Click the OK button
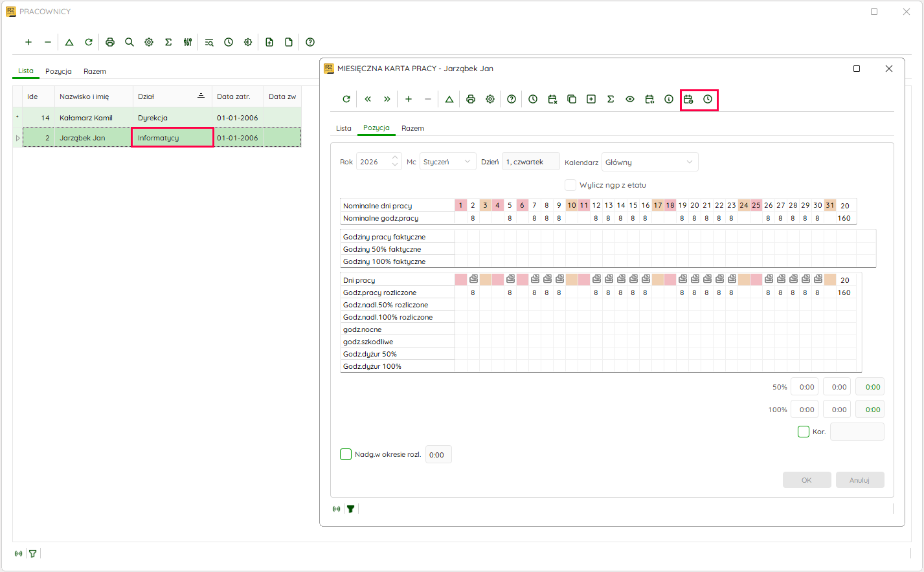This screenshot has width=924, height=572. pos(807,480)
